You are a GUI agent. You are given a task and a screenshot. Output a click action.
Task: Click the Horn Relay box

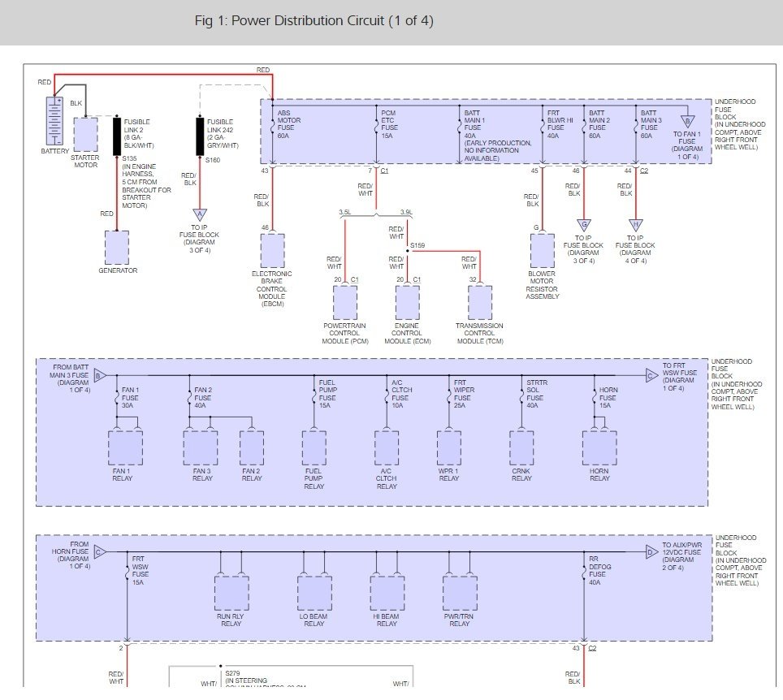point(599,448)
